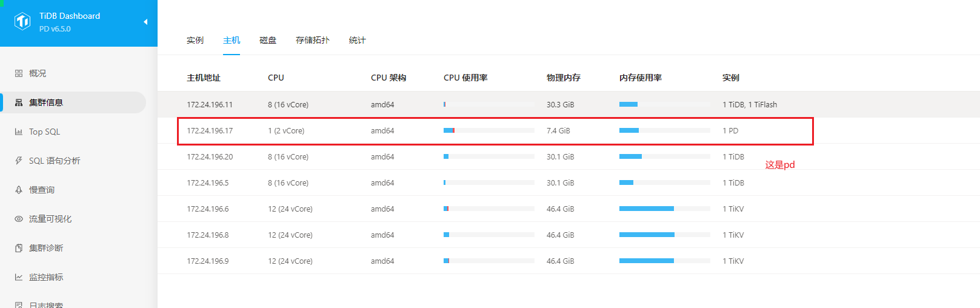The image size is (980, 308).
Task: Open the SQL 语句分析 lightning icon
Action: [19, 161]
